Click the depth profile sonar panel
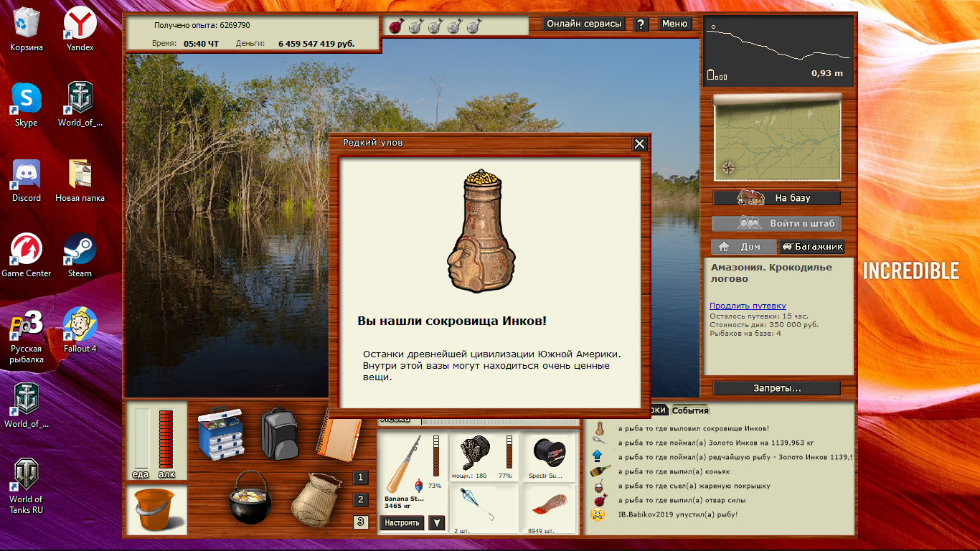This screenshot has height=551, width=980. [x=778, y=51]
